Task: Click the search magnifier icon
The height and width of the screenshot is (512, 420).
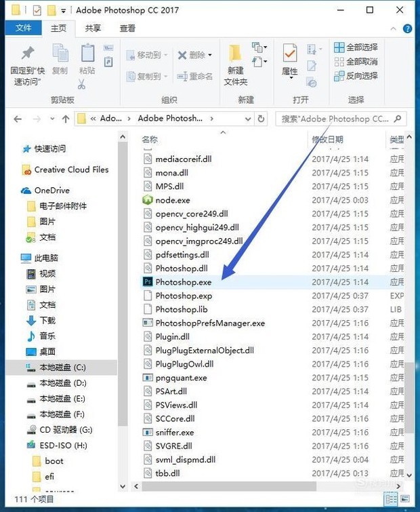Action: 398,119
